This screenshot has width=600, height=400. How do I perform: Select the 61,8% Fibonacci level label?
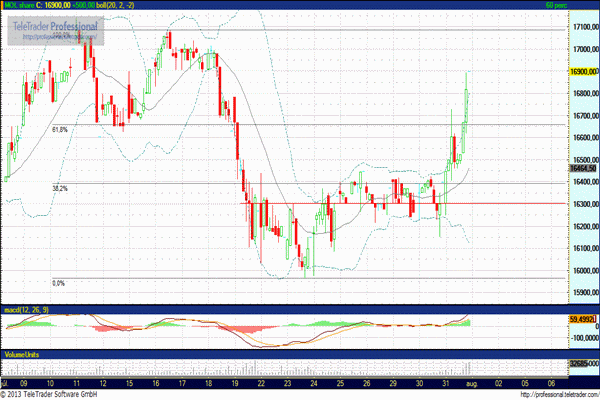pyautogui.click(x=59, y=129)
